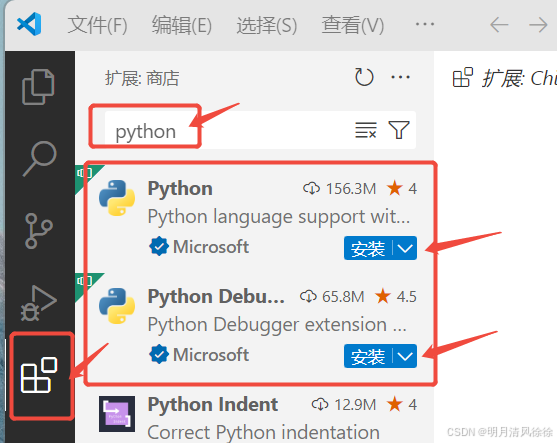Expand install options dropdown for Python
This screenshot has height=443, width=557.
click(x=405, y=248)
